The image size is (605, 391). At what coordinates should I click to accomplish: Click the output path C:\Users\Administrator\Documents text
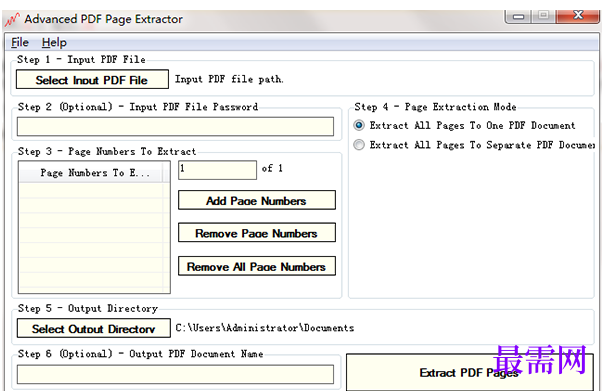click(x=265, y=328)
